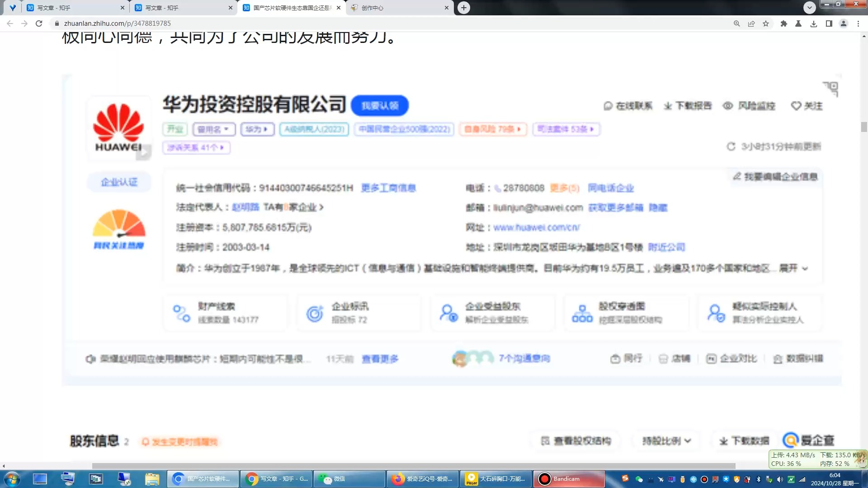This screenshot has width=868, height=488.
Task: Click 下载报告 download report
Action: (x=688, y=106)
